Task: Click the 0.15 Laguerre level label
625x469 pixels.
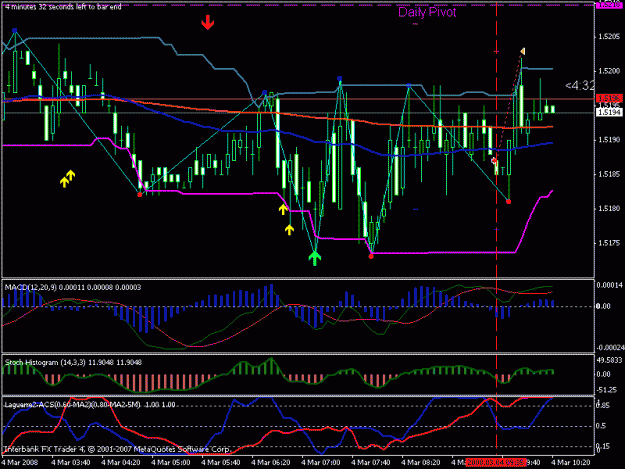Action: click(602, 446)
